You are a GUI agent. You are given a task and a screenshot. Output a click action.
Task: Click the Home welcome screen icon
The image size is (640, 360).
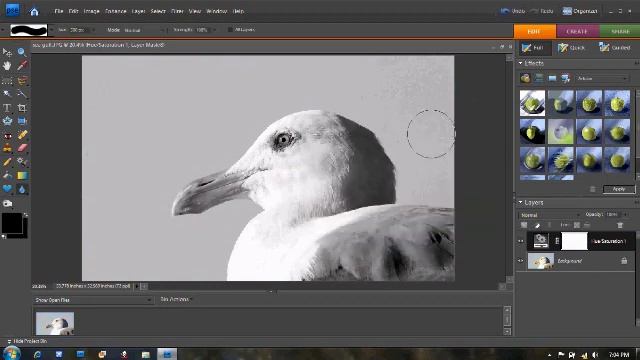(34, 11)
